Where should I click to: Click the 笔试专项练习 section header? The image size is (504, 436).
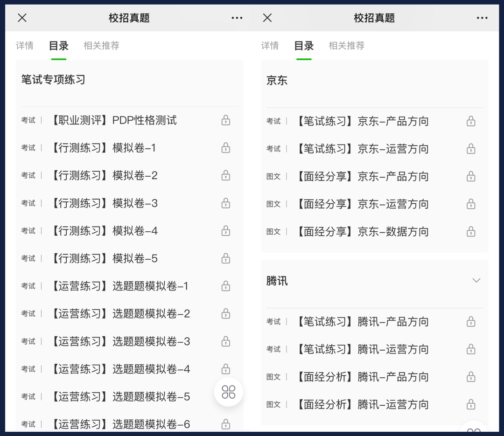[x=53, y=79]
